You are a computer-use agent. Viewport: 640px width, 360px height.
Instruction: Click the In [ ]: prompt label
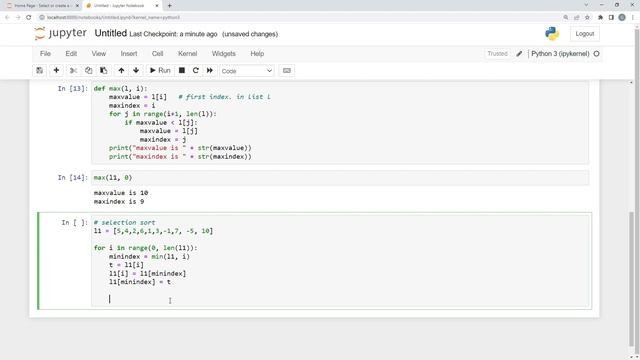[74, 222]
